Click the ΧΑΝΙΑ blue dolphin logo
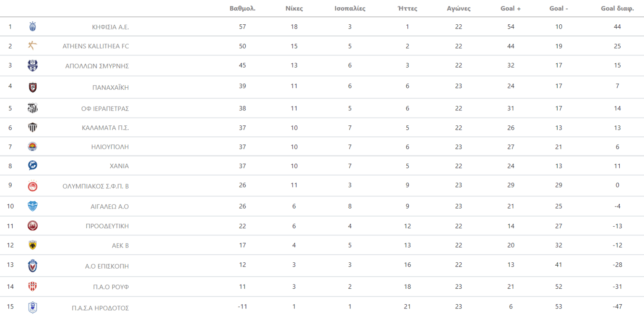The image size is (644, 316). [32, 166]
